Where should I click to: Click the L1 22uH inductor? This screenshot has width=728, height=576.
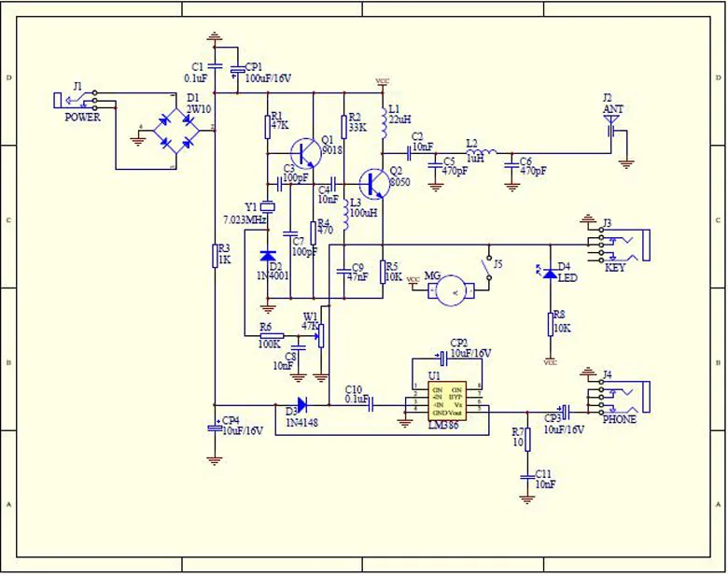pos(383,122)
